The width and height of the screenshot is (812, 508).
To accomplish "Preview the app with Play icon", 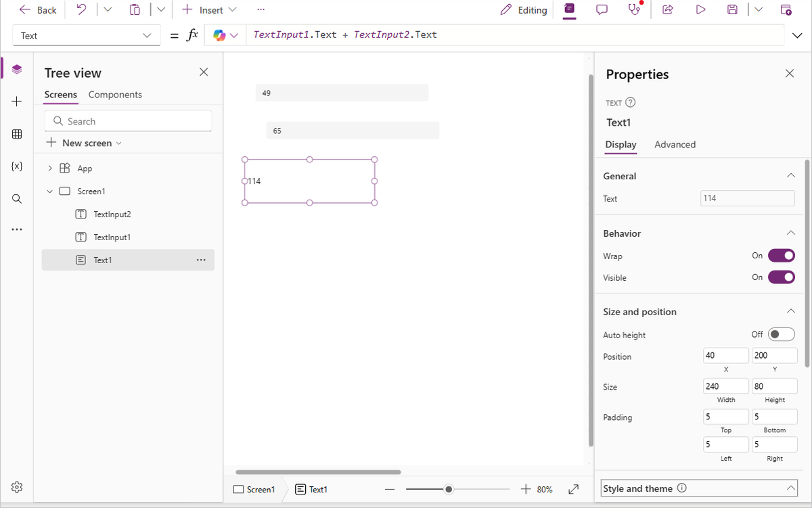I will (700, 10).
